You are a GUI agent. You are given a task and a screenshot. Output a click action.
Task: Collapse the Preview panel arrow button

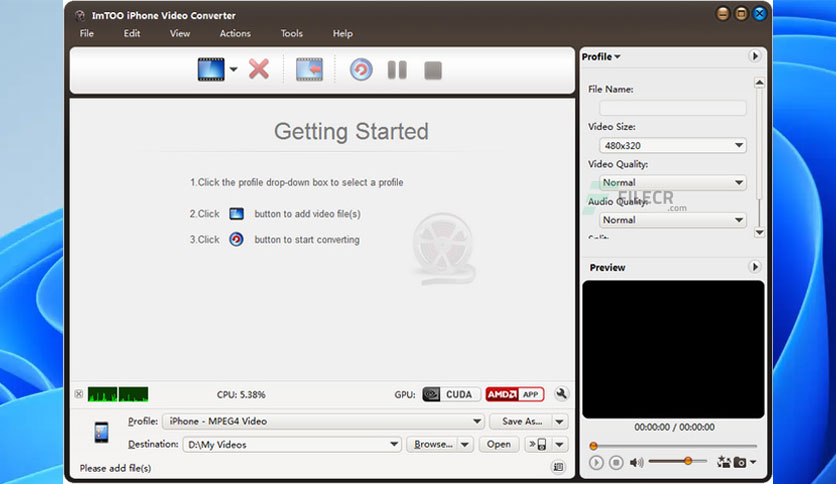(x=754, y=267)
